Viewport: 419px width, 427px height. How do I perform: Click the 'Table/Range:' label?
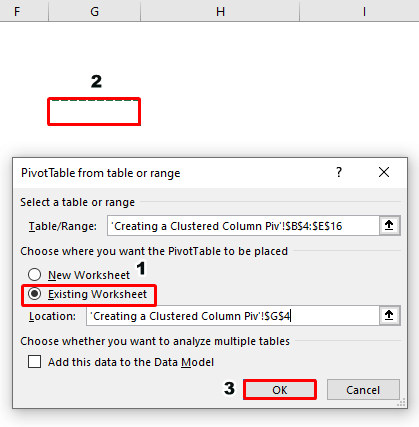[x=63, y=226]
